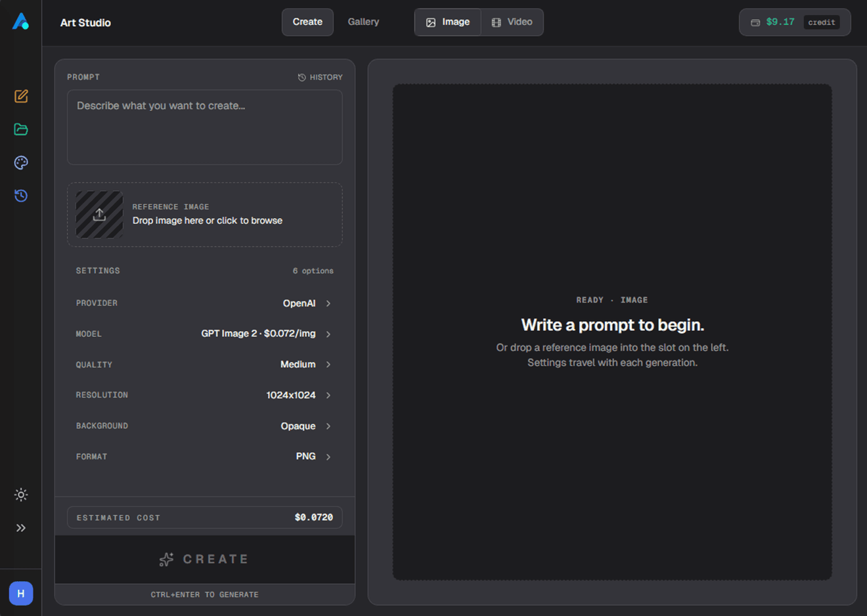Click the 'CTRL+ENTER TO GENERATE' hint

(205, 595)
